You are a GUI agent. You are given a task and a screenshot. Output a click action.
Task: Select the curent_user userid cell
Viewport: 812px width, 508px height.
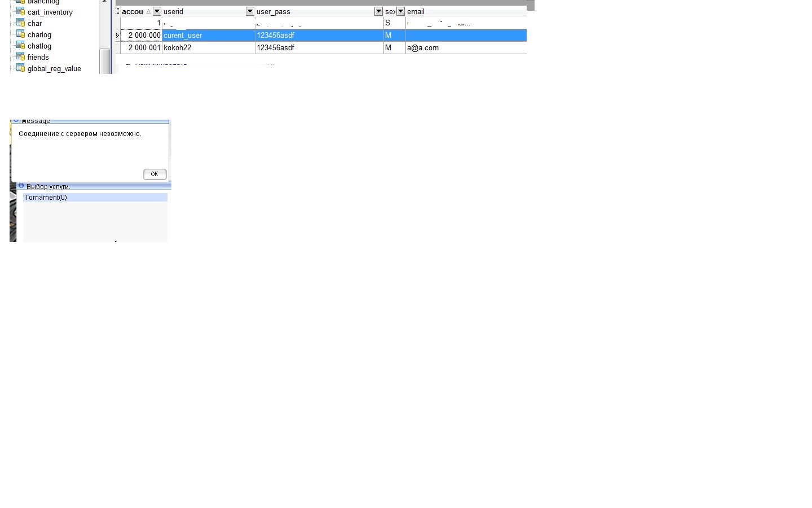pos(209,35)
